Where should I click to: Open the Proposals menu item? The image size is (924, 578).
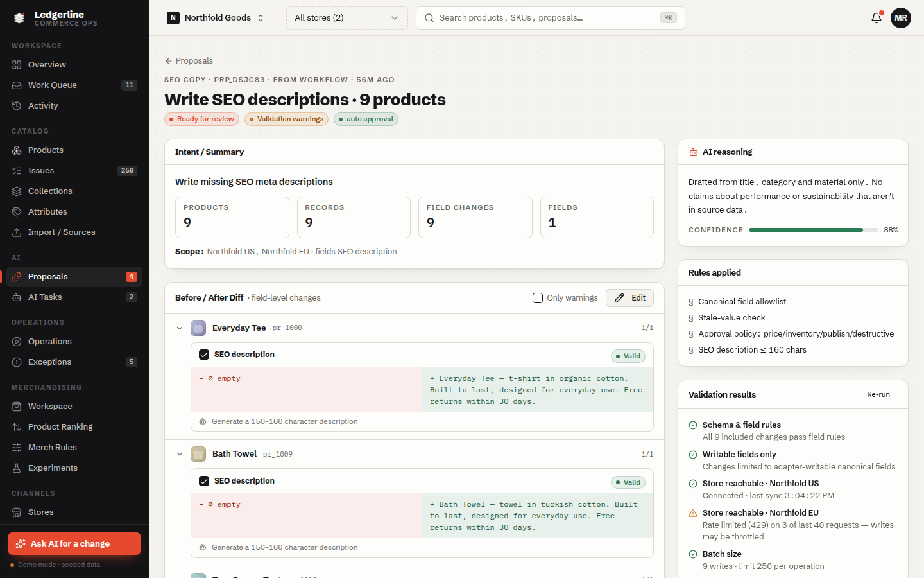[74, 277]
